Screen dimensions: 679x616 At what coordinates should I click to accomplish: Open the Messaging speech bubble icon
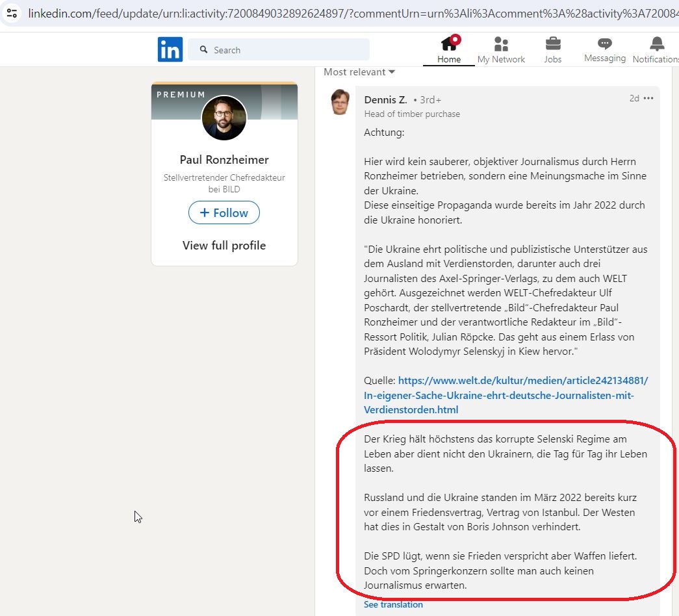pyautogui.click(x=604, y=44)
